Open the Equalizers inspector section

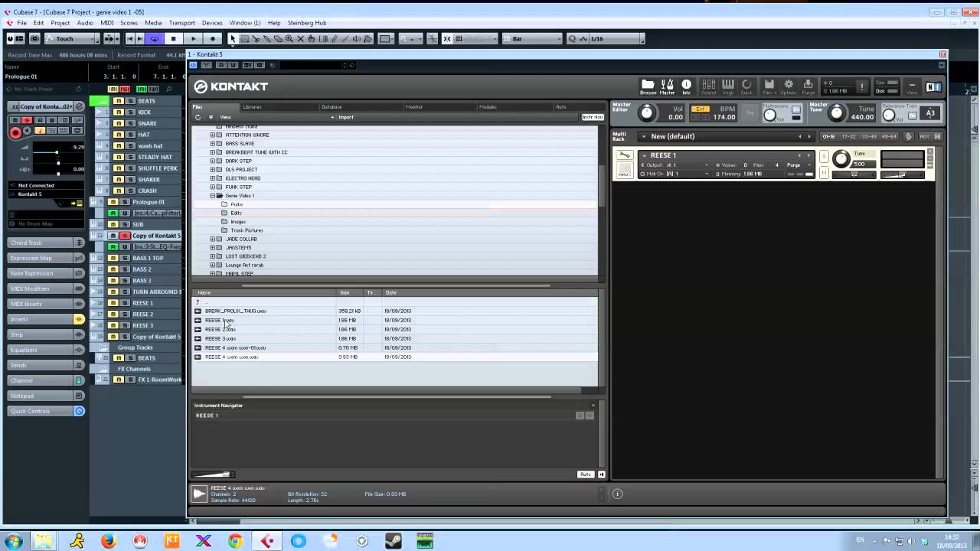coord(46,350)
